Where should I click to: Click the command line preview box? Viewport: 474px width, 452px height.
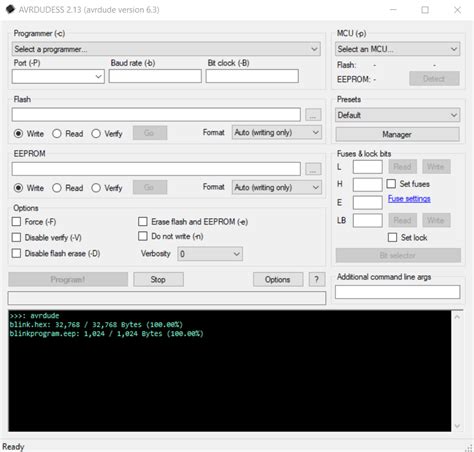167,298
